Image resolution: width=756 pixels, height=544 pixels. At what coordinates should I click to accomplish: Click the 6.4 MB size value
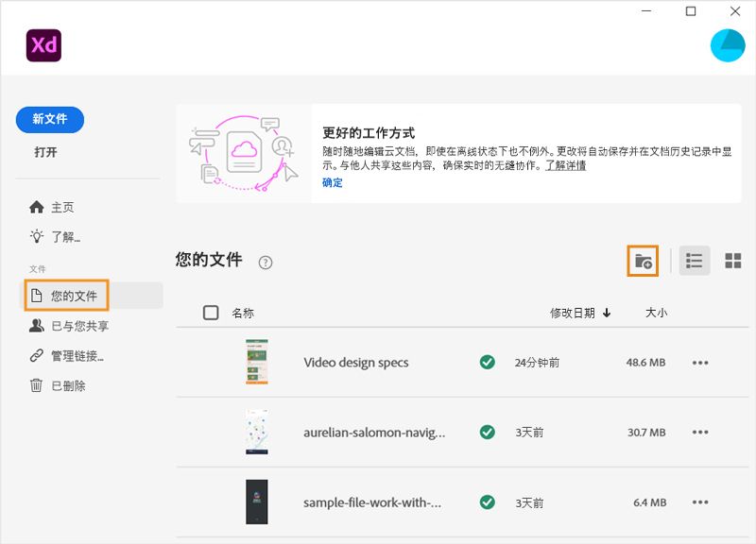(650, 502)
